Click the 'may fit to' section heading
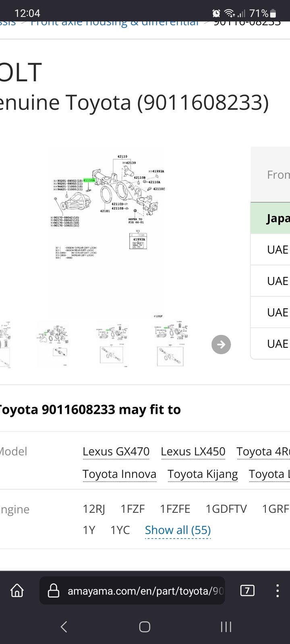This screenshot has width=290, height=644. (90, 410)
